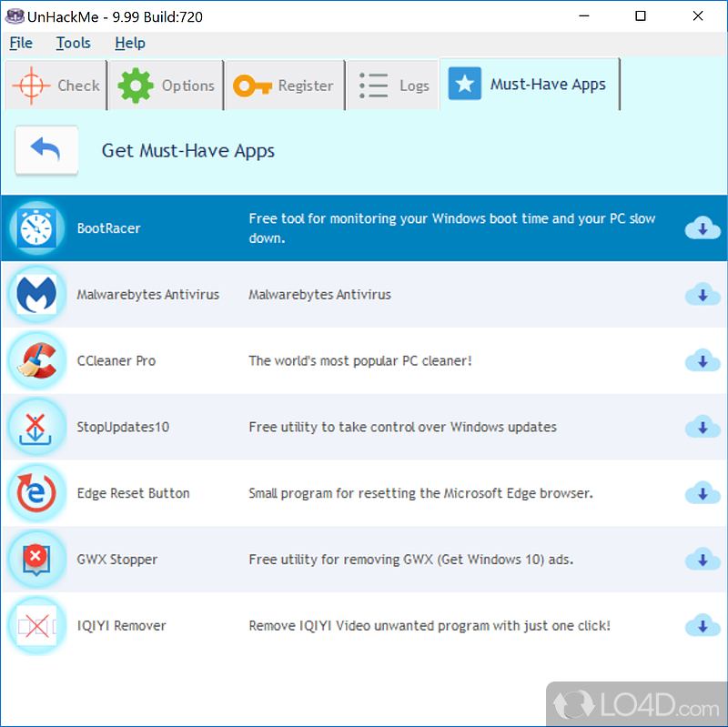Go to the Register tab
The image size is (728, 727).
coord(284,86)
